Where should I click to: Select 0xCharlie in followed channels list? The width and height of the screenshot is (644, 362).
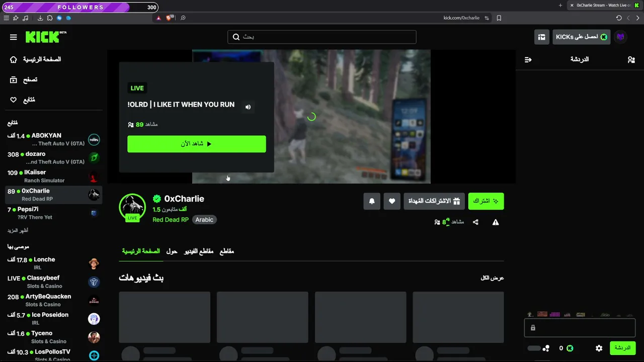tap(53, 195)
